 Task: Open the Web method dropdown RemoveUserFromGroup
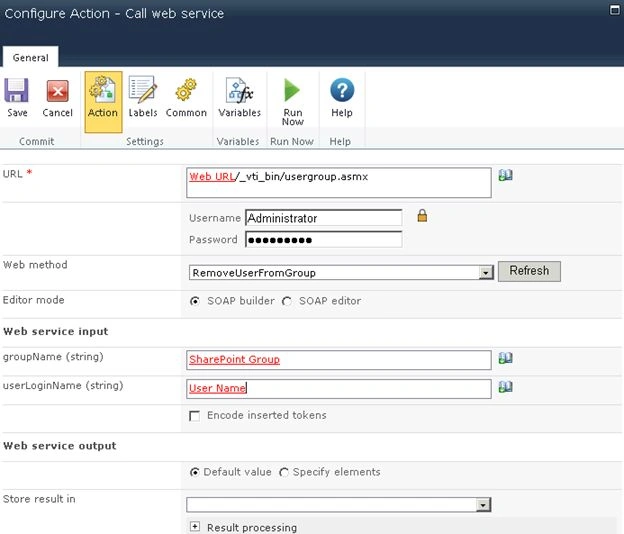(341, 273)
